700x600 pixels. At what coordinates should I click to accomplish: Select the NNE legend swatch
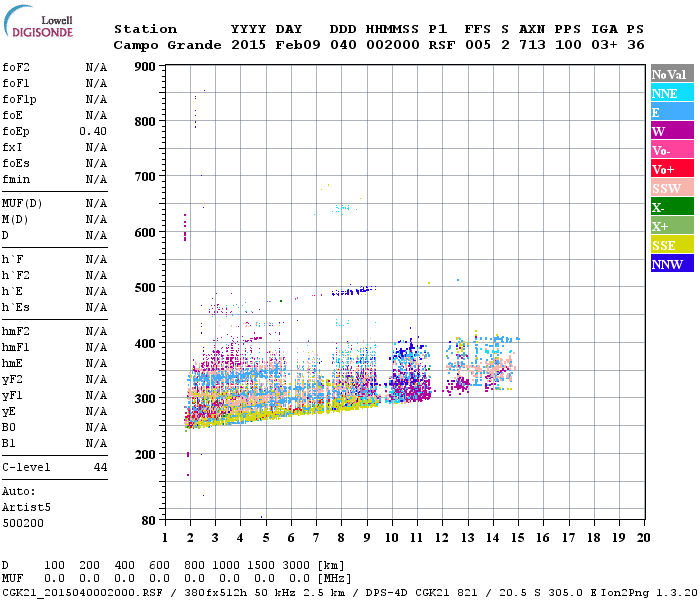[x=672, y=93]
